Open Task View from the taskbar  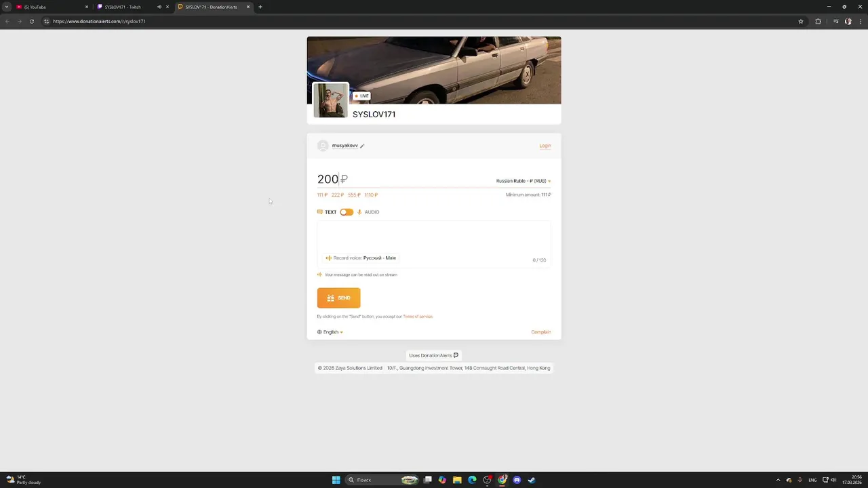coord(427,480)
